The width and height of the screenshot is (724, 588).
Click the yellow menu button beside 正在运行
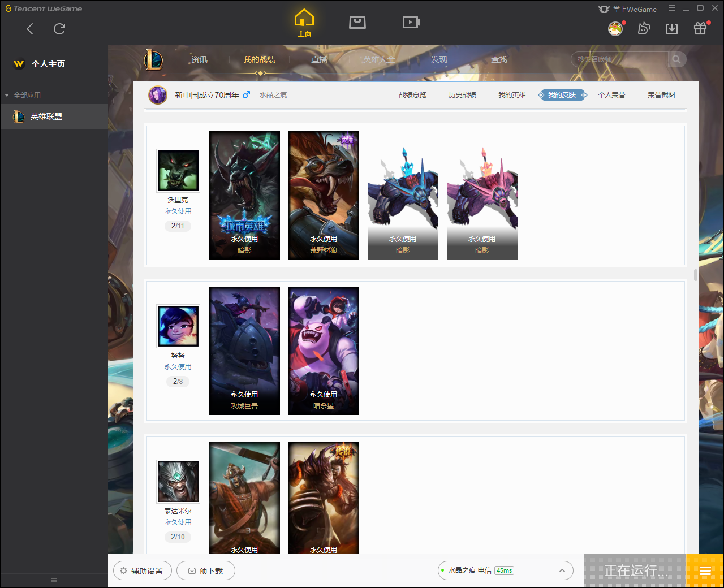pyautogui.click(x=705, y=571)
